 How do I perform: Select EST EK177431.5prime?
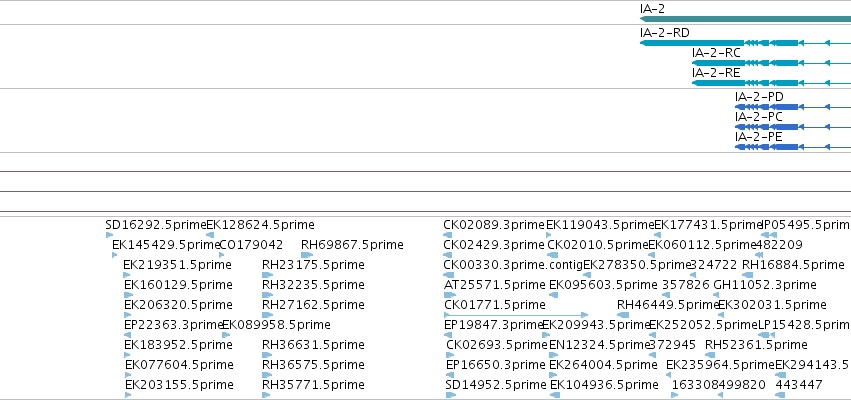pos(709,225)
